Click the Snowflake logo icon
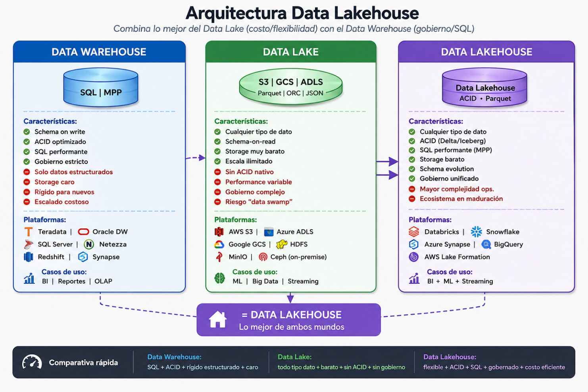588x392 pixels. (476, 232)
